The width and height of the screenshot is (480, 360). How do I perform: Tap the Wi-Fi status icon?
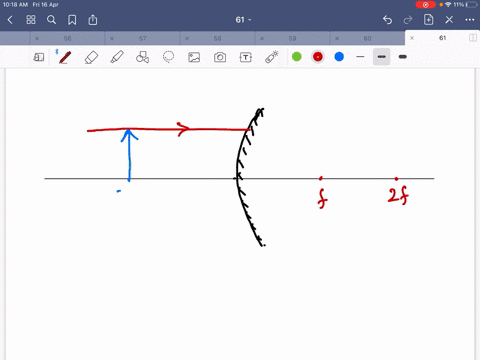tap(448, 5)
